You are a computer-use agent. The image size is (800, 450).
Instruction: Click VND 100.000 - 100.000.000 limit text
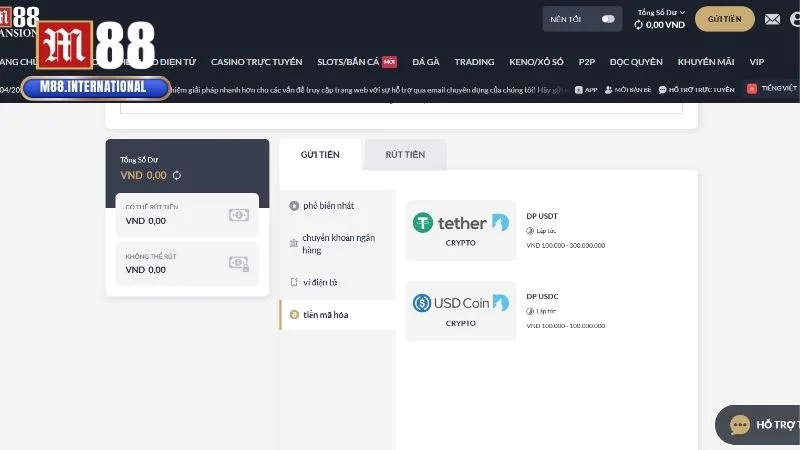point(565,326)
